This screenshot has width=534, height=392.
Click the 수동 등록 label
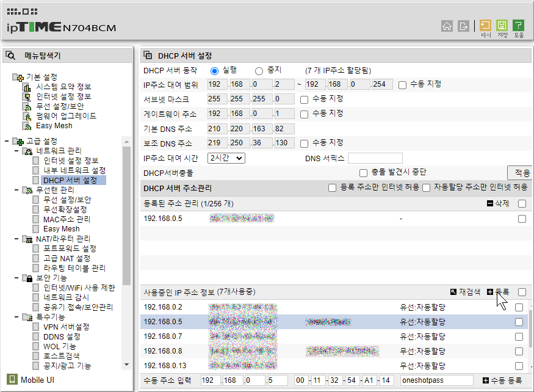click(x=506, y=380)
